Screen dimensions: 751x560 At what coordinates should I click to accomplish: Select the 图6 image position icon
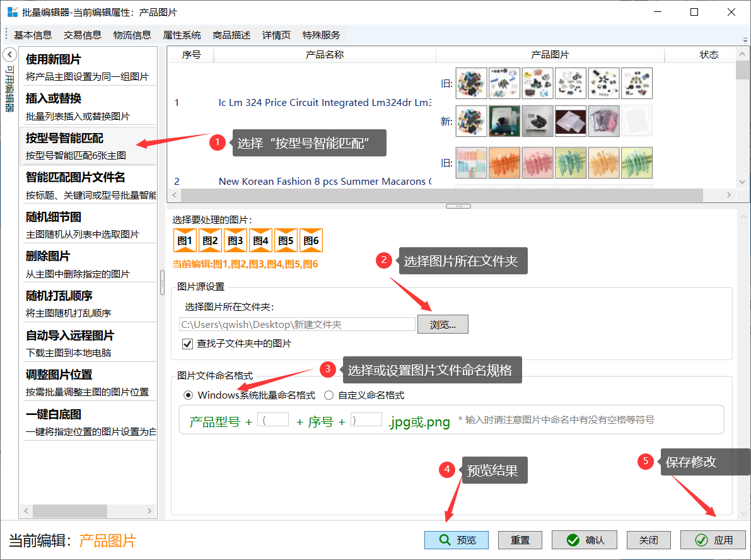click(311, 240)
